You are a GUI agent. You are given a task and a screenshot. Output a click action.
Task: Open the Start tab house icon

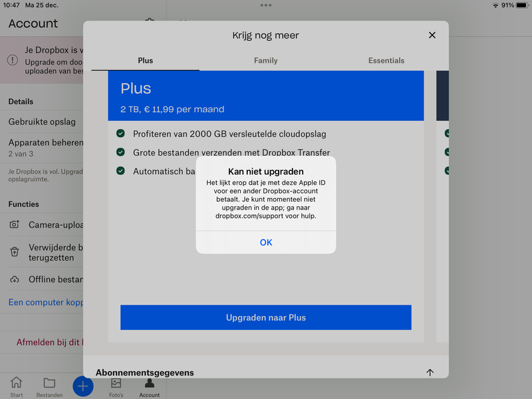[16, 383]
